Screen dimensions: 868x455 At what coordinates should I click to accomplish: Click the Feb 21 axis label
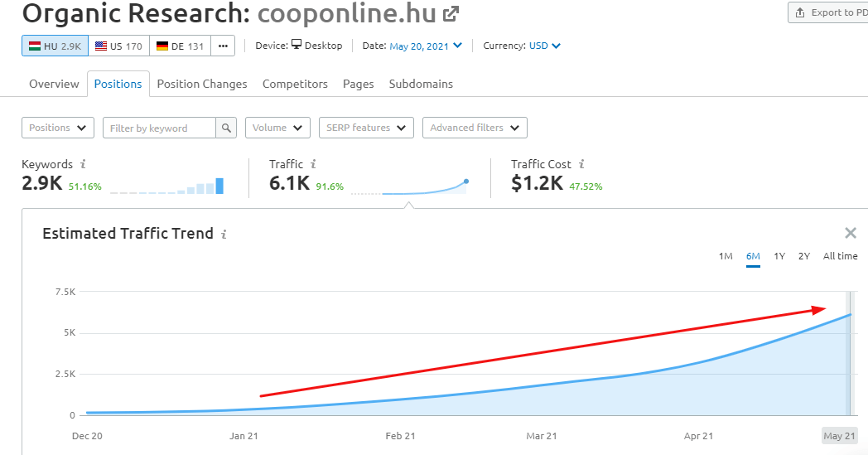(400, 436)
